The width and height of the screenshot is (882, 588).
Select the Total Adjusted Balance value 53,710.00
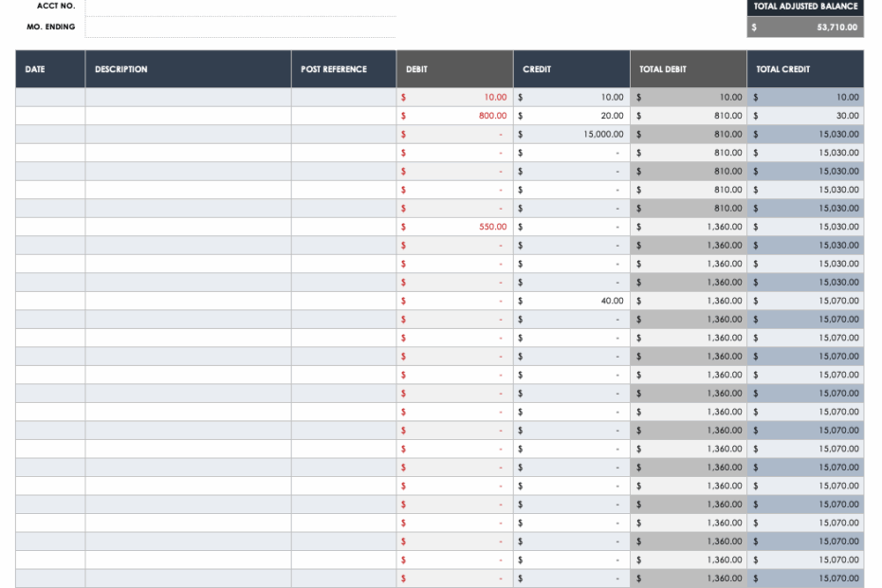[x=805, y=27]
